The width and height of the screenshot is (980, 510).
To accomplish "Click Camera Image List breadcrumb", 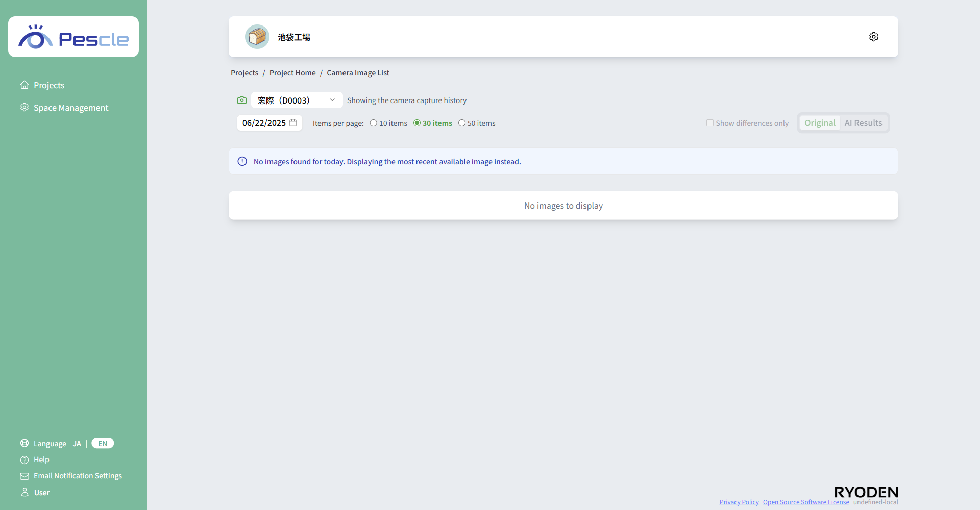I will coord(358,73).
